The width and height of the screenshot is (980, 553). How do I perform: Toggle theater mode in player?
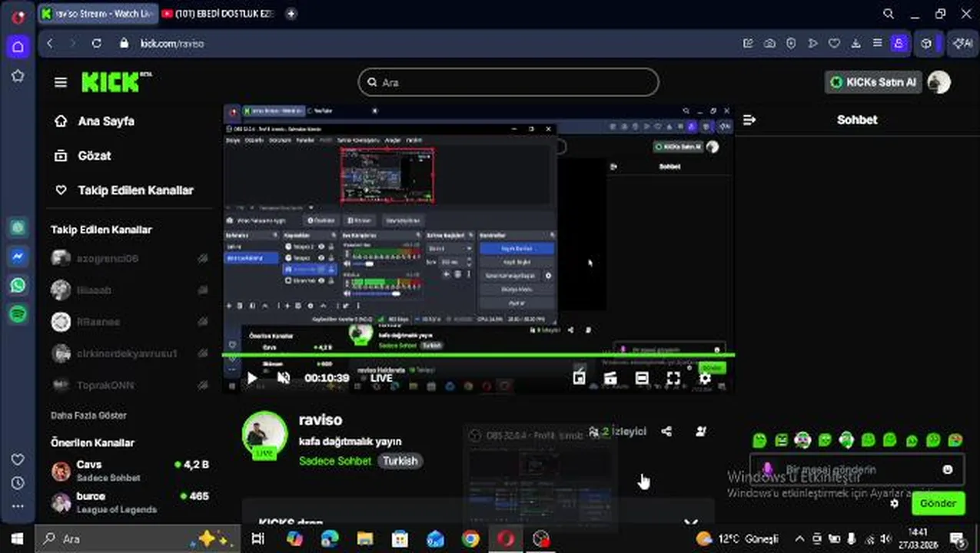click(642, 378)
